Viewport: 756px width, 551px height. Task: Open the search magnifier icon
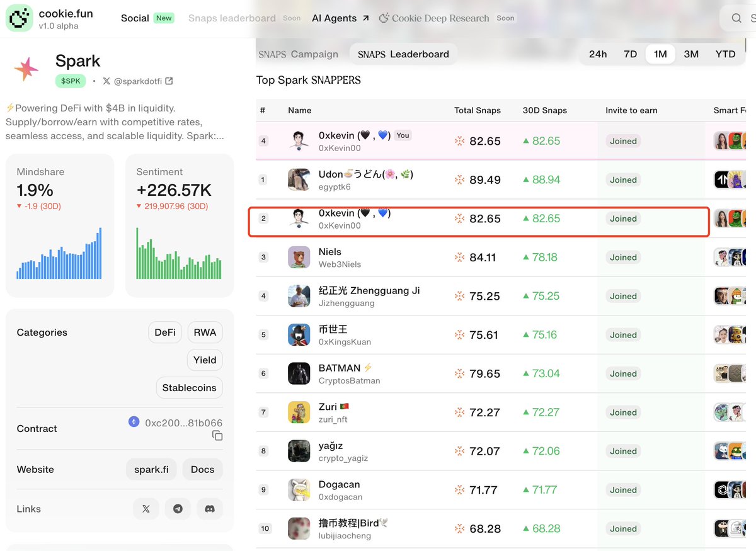(x=736, y=18)
